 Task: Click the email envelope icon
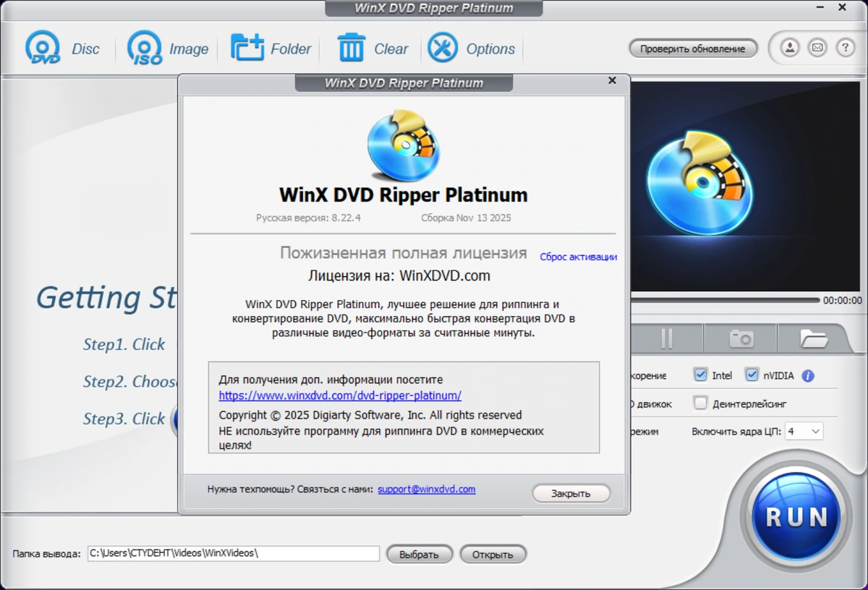(817, 48)
